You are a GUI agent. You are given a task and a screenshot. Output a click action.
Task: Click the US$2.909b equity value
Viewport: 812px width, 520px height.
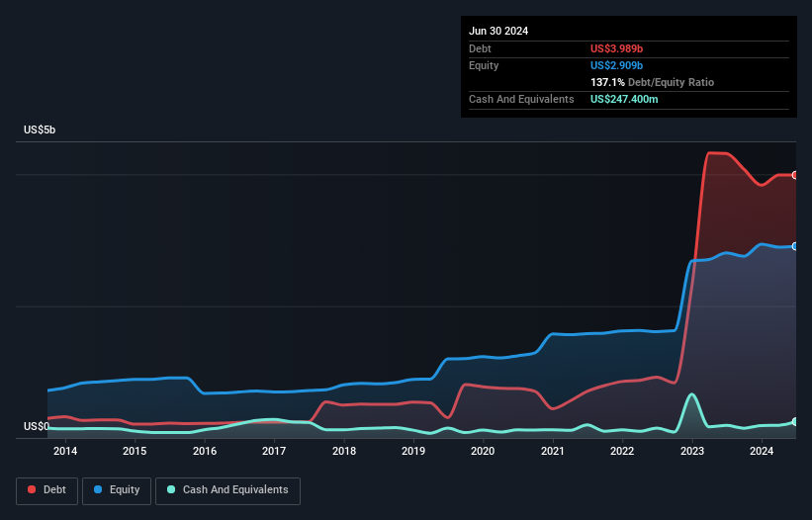(616, 65)
